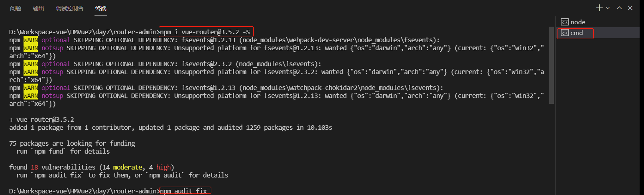This screenshot has width=644, height=195.
Task: Open the 调试控制台 tab
Action: click(70, 8)
